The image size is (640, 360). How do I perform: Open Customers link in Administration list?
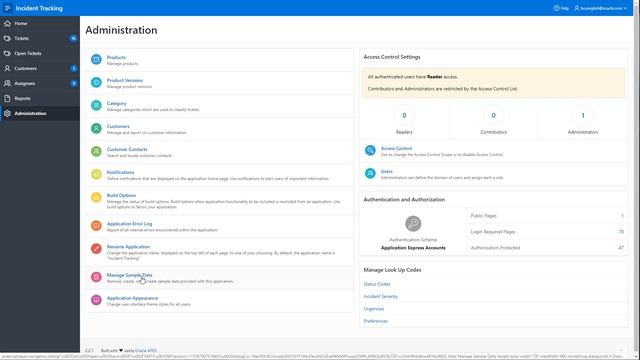(118, 127)
